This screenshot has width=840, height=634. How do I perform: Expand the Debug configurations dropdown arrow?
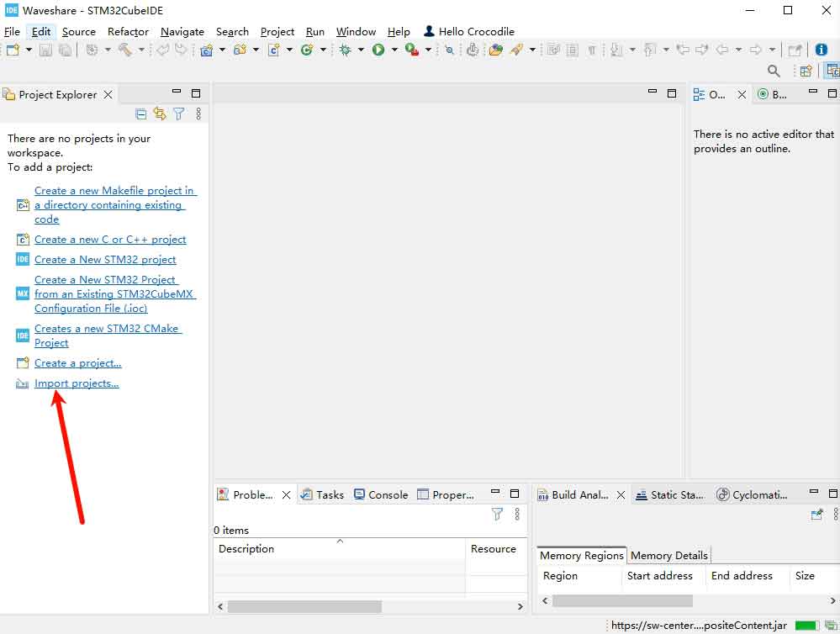tap(361, 50)
